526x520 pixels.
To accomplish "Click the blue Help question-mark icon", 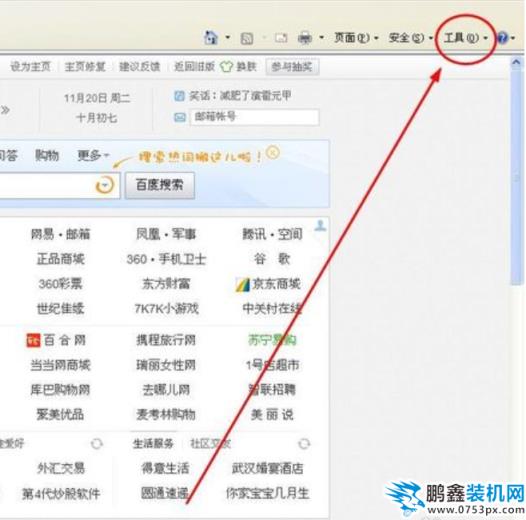I will [x=502, y=38].
